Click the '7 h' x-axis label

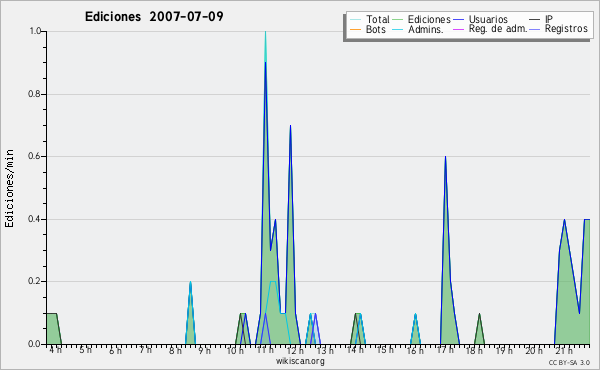click(145, 350)
